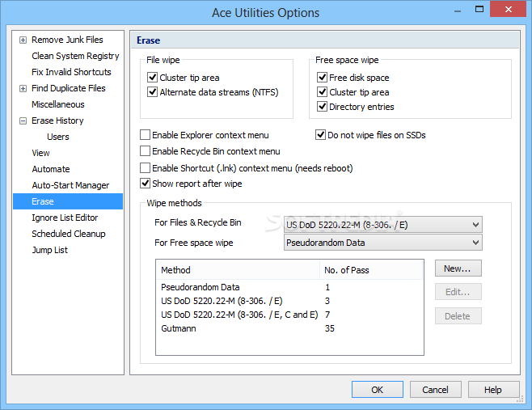
Task: Confirm settings with OK button
Action: click(x=378, y=389)
